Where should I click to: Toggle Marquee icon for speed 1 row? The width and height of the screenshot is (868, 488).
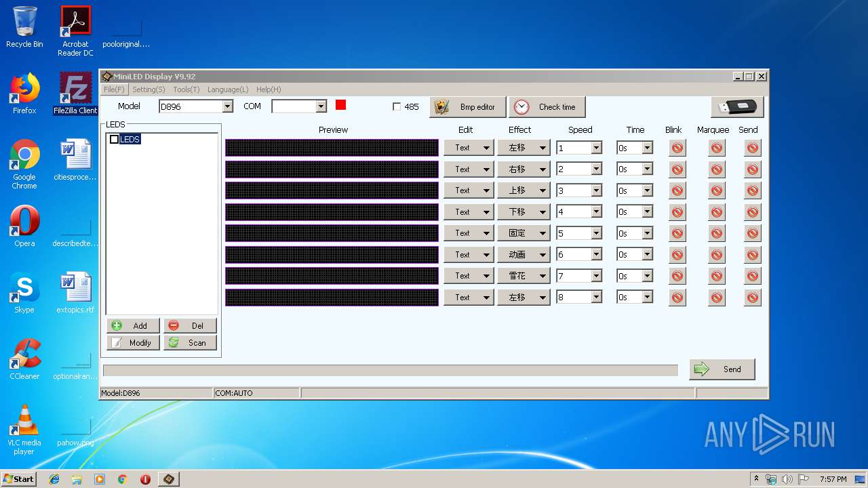717,148
